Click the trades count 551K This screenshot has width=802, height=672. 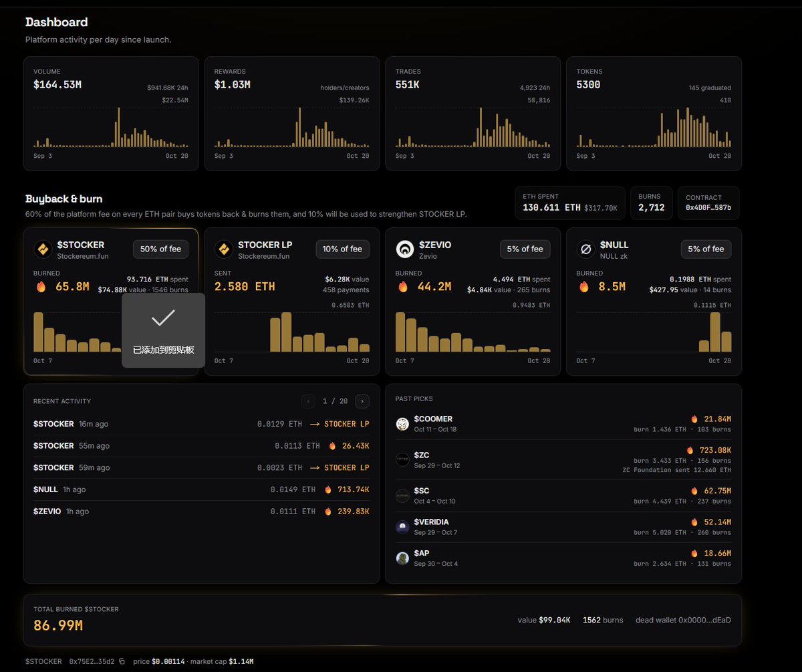[408, 85]
